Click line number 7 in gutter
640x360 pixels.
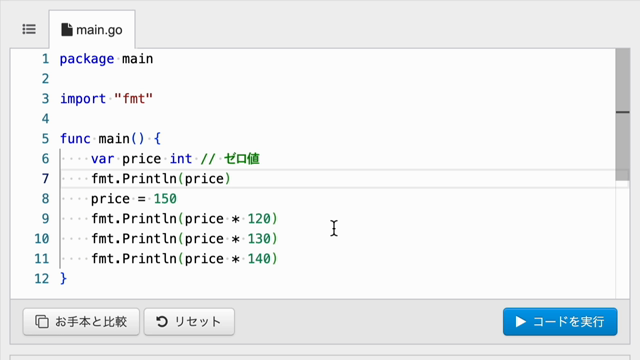pyautogui.click(x=45, y=179)
